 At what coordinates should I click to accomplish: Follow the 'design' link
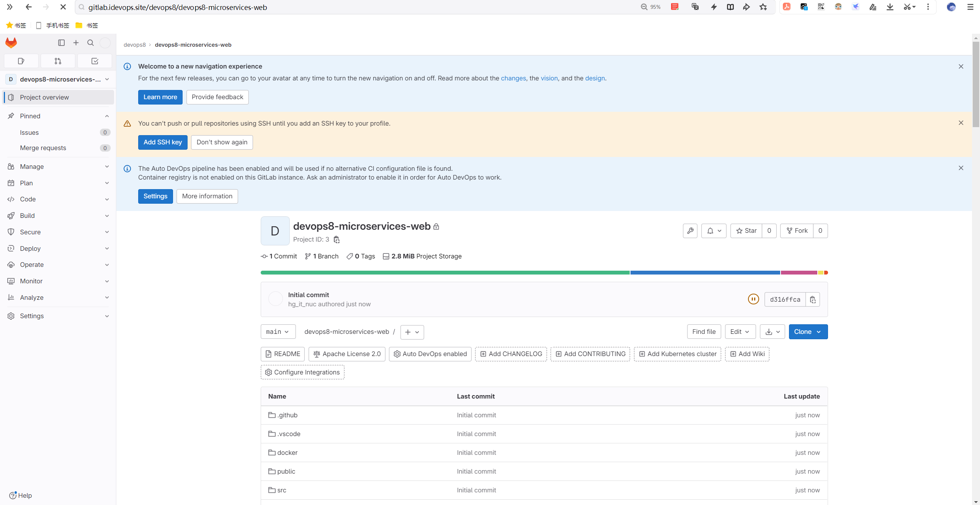[595, 78]
